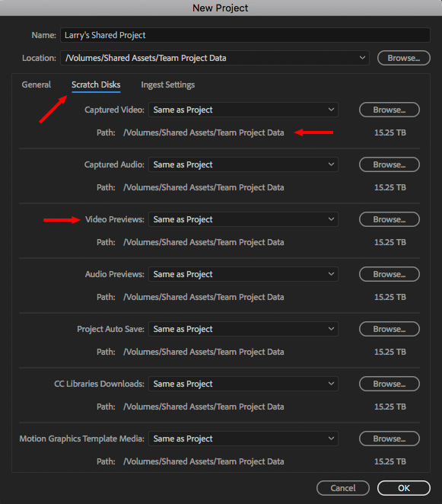442x504 pixels.
Task: Open the Video Previews location dropdown
Action: (243, 219)
